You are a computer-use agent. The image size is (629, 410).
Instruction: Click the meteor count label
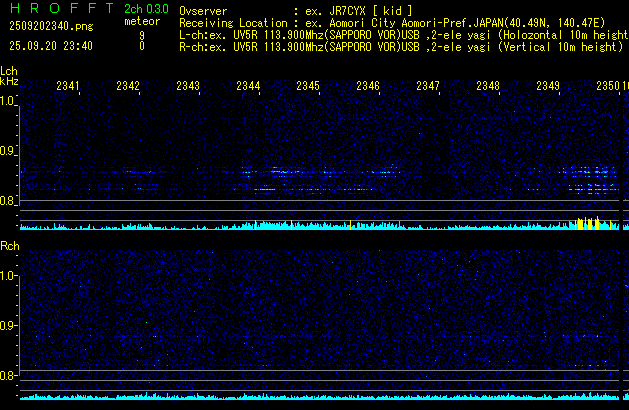click(x=141, y=21)
